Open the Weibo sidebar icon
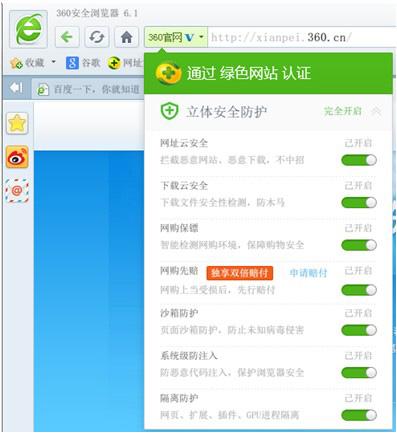Image resolution: width=397 pixels, height=433 pixels. click(17, 157)
